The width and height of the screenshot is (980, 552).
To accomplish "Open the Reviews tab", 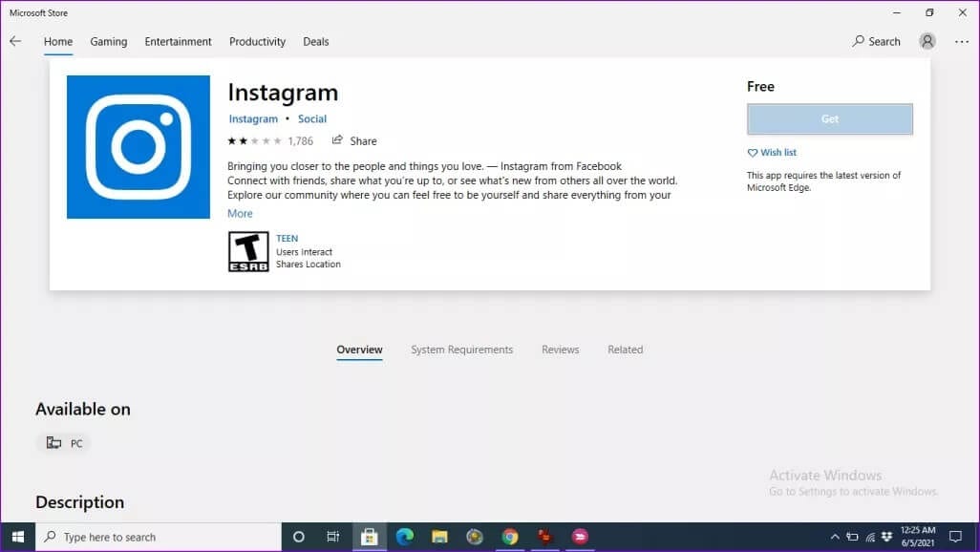I will 560,350.
